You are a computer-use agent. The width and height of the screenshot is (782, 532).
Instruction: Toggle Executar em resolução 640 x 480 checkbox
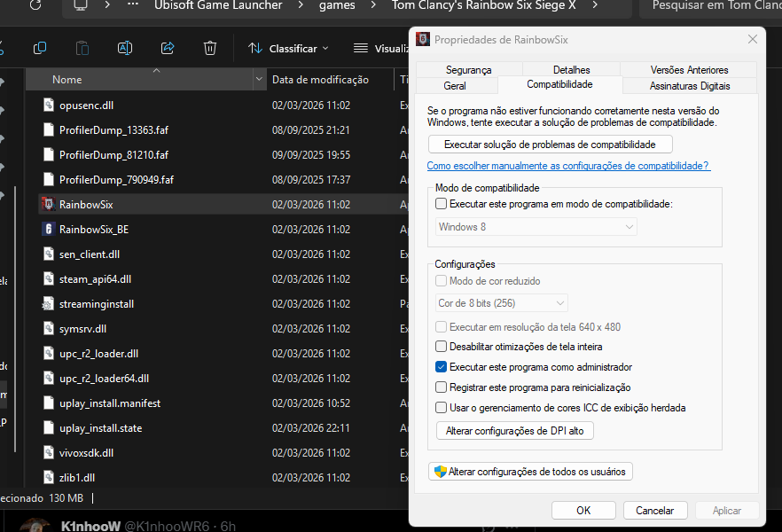click(x=441, y=327)
